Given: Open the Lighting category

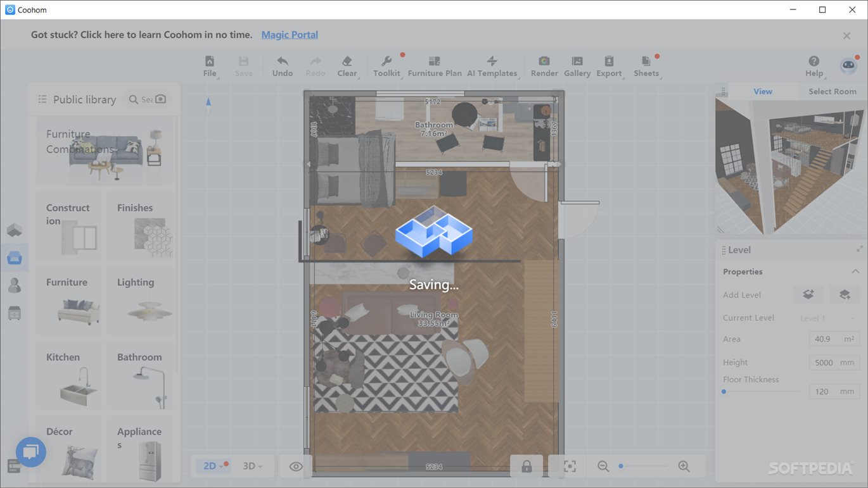Looking at the screenshot, I should click(140, 301).
